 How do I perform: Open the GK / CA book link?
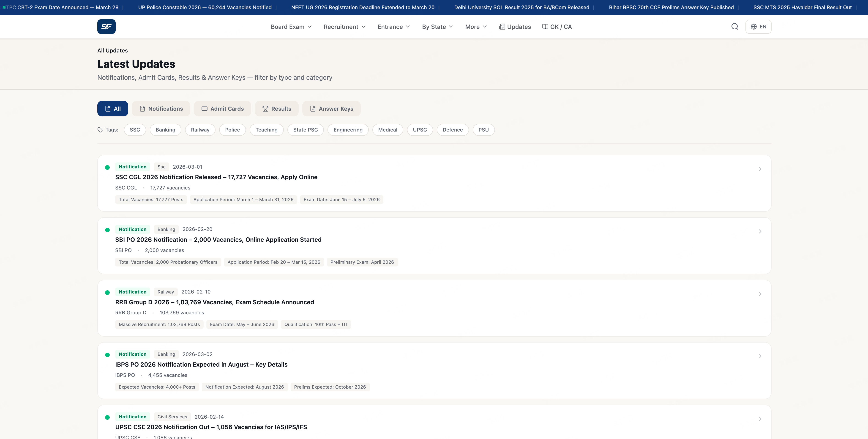(557, 27)
